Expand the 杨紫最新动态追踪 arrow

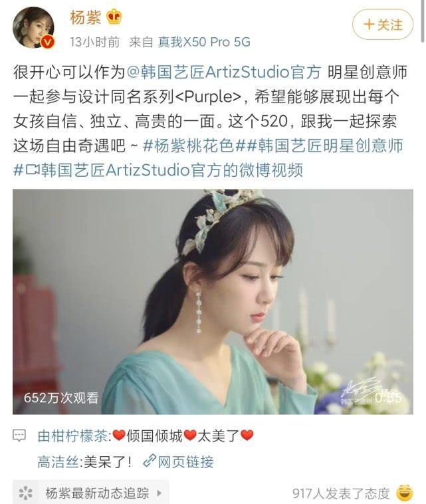(159, 493)
